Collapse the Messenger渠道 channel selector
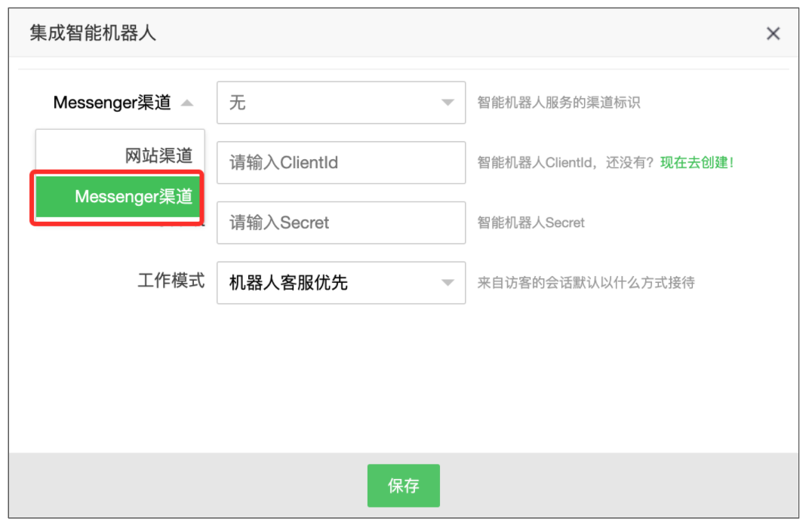Image resolution: width=812 pixels, height=525 pixels. pos(123,103)
